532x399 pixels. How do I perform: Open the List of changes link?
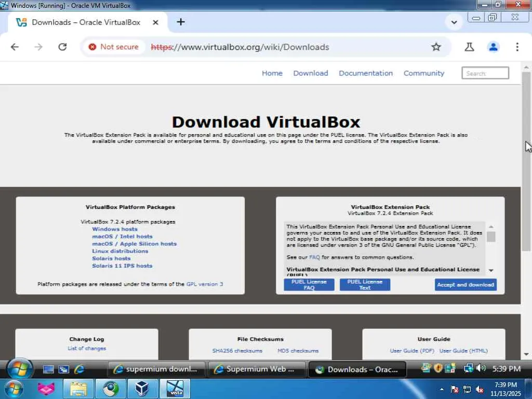pos(87,349)
